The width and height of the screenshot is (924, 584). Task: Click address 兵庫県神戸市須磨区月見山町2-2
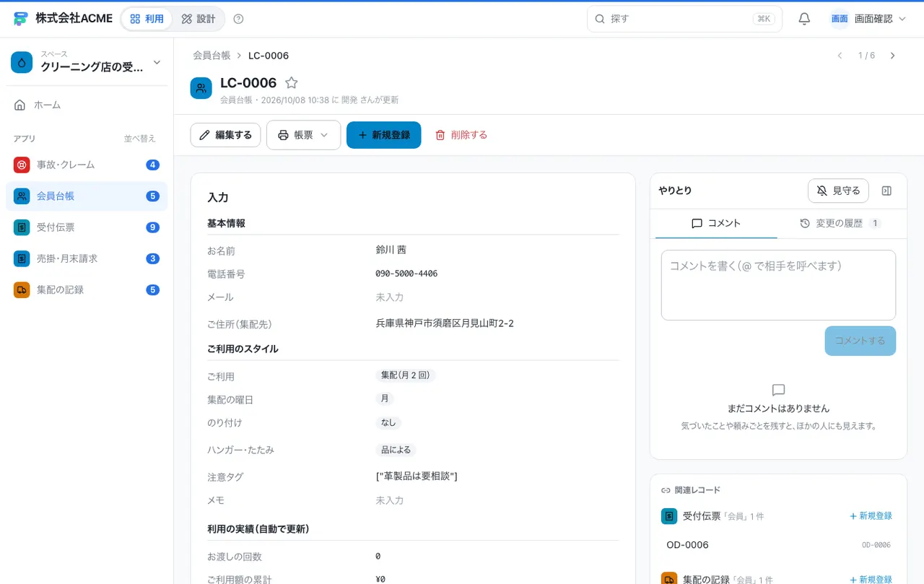point(445,323)
